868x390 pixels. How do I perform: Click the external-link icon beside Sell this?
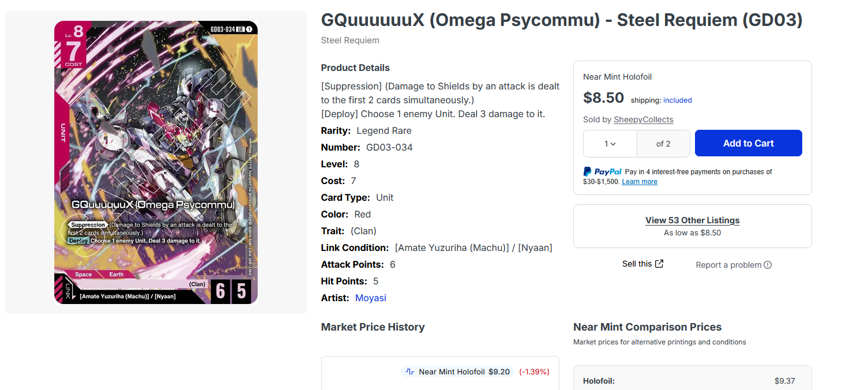659,264
